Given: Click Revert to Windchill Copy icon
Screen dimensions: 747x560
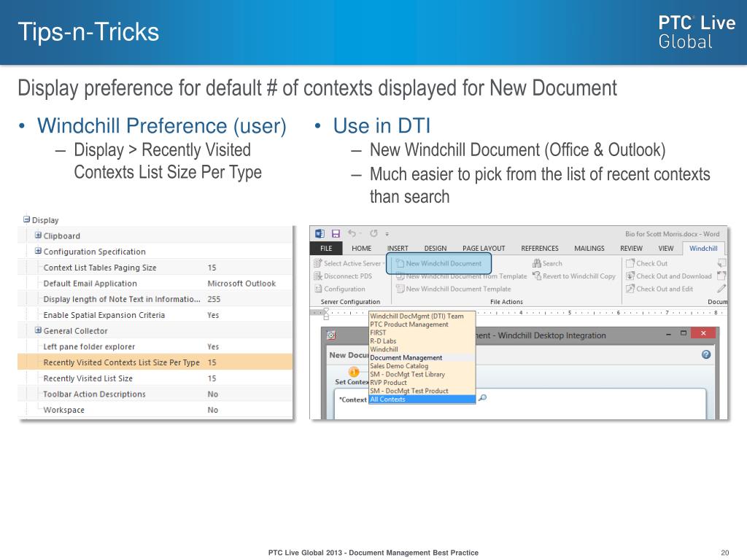Looking at the screenshot, I should 537,276.
